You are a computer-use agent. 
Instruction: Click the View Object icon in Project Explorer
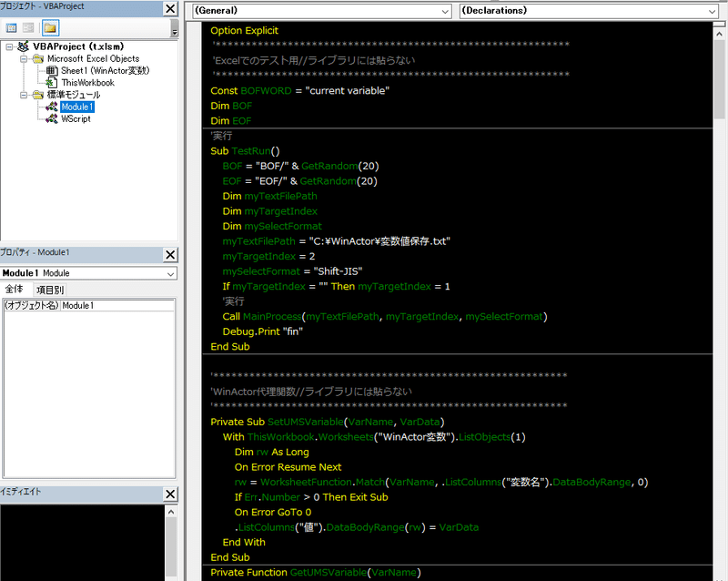[29, 27]
